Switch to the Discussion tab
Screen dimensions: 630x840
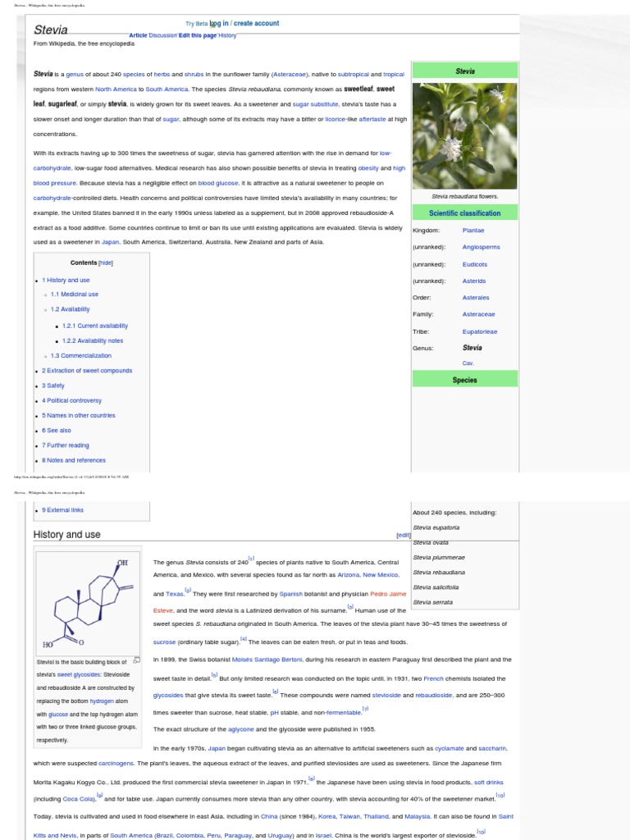click(163, 35)
